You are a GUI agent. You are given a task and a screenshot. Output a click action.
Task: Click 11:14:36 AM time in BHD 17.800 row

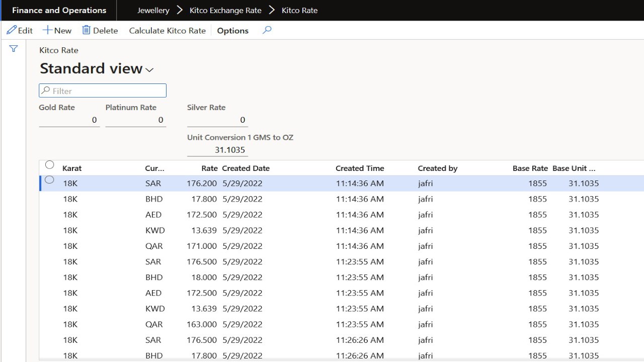(x=360, y=199)
